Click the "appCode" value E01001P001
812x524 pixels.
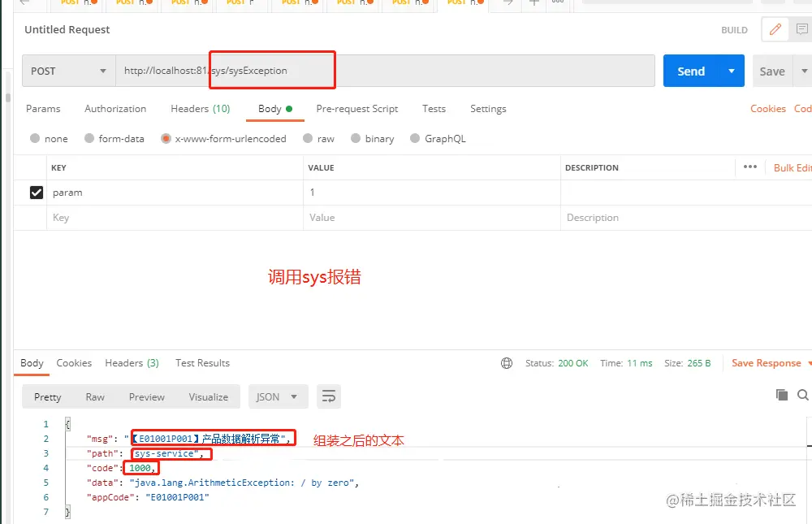pos(177,497)
